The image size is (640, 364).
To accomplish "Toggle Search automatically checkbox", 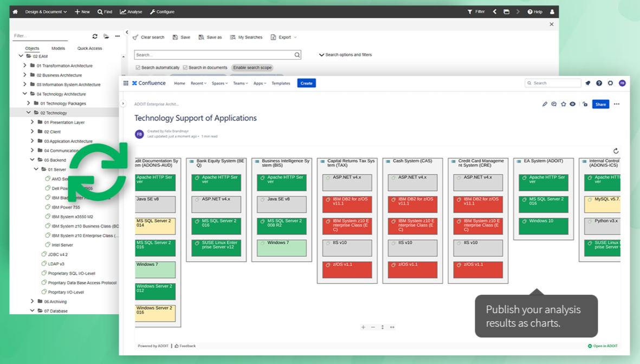I will (138, 68).
